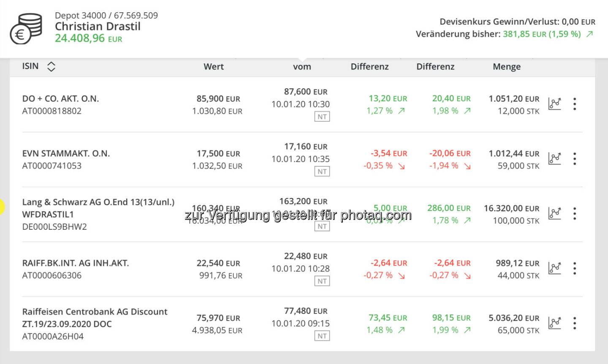This screenshot has height=364, width=608.
Task: Toggle ISIN column sort arrows
Action: coord(51,66)
